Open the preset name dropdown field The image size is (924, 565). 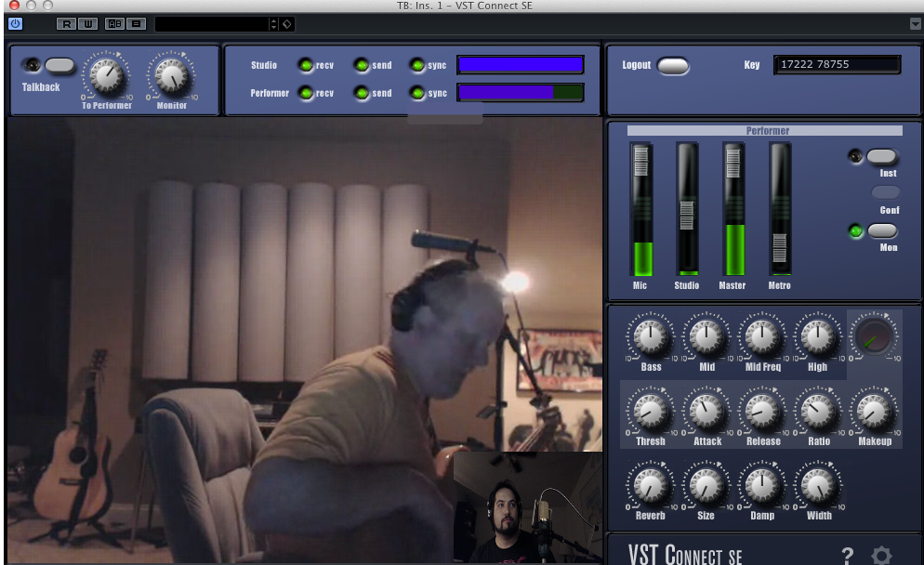[211, 23]
